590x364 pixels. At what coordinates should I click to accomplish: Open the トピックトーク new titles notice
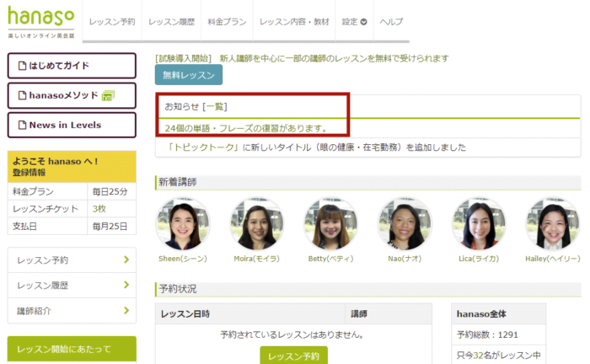click(315, 147)
